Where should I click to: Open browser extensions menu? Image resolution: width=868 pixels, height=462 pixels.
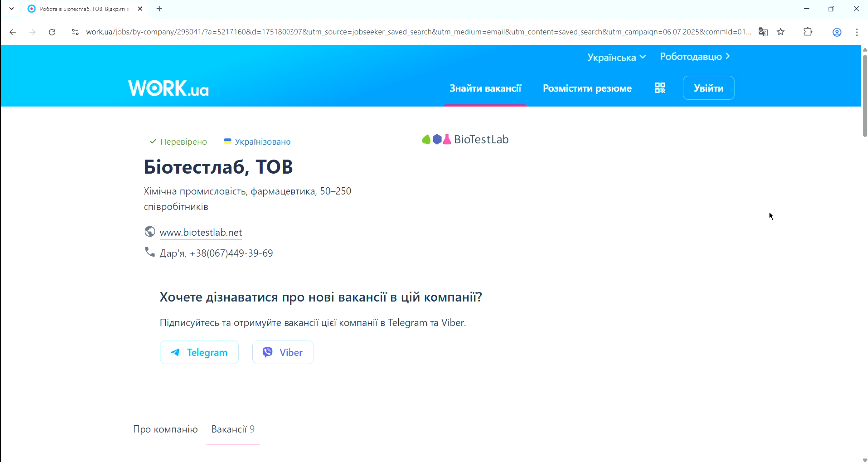(808, 32)
